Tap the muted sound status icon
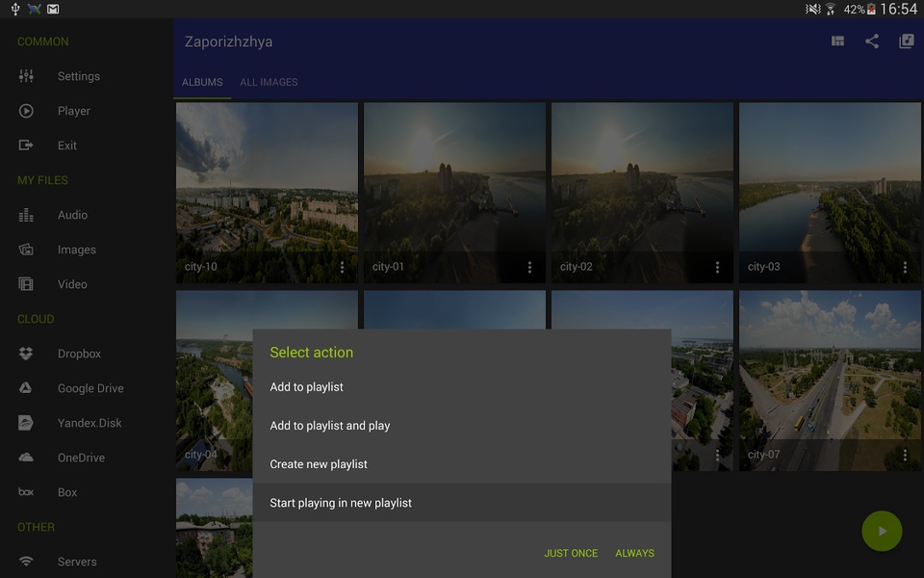Screen dimensions: 924x578 (x=813, y=9)
